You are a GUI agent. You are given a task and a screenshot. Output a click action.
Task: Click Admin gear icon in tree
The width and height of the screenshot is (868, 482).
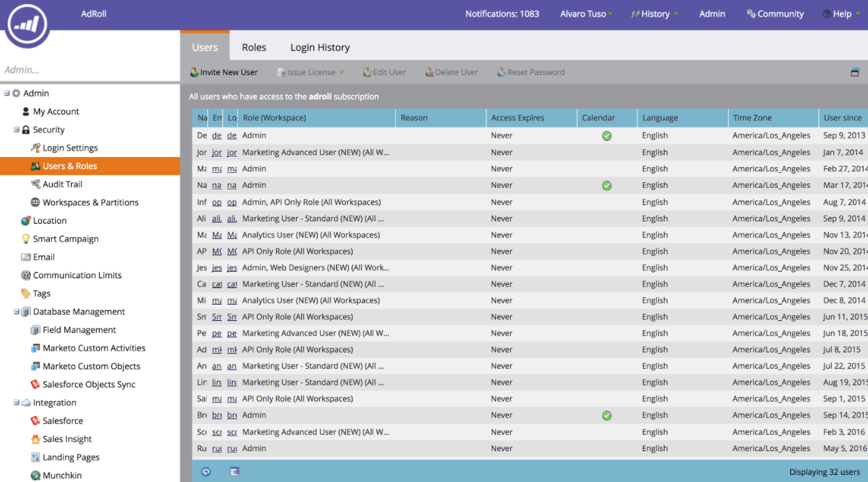16,93
